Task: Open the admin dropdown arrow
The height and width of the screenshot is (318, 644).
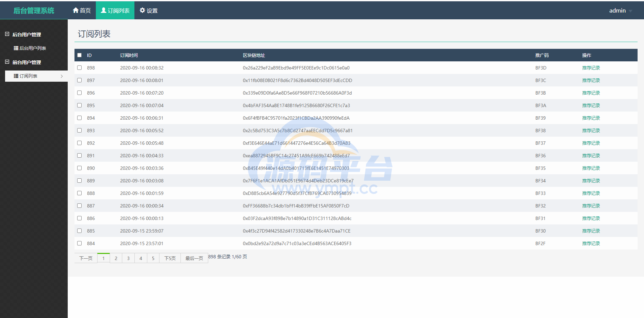Action: (x=630, y=11)
